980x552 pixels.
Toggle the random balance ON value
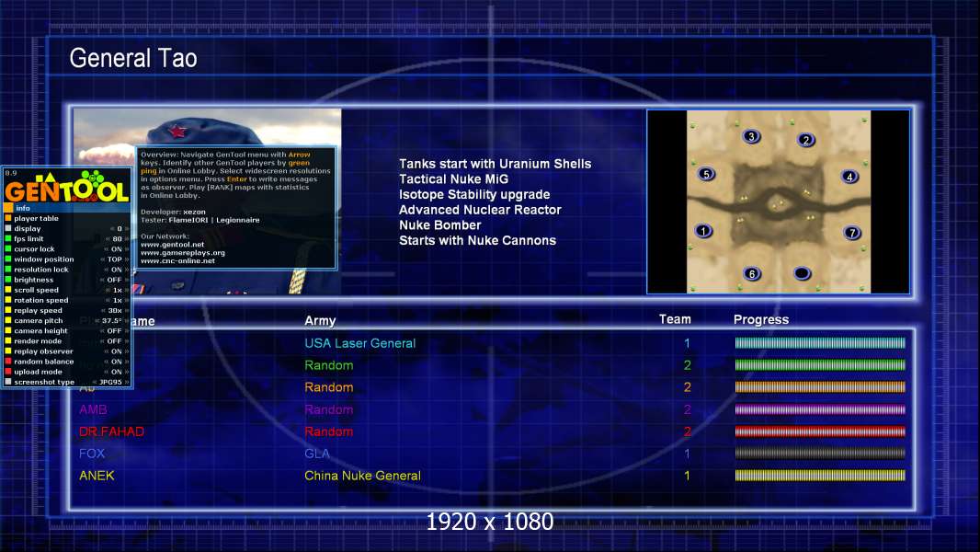tap(116, 362)
